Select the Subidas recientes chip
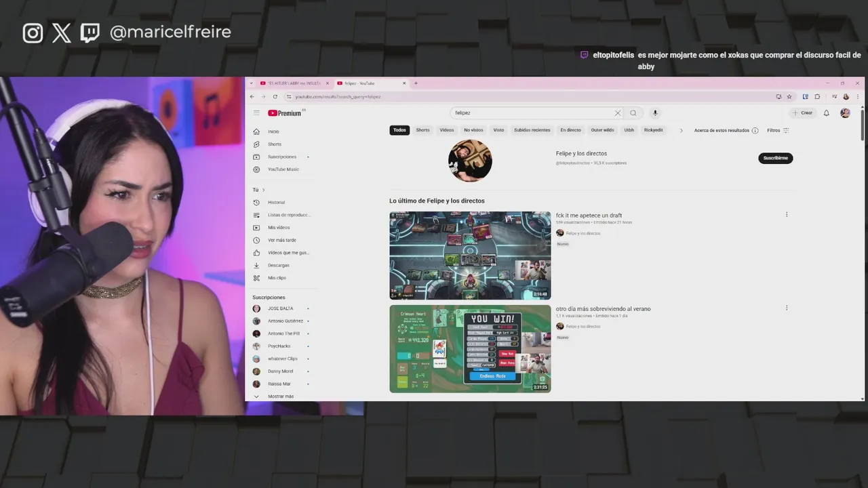Image resolution: width=868 pixels, height=488 pixels. (x=532, y=130)
